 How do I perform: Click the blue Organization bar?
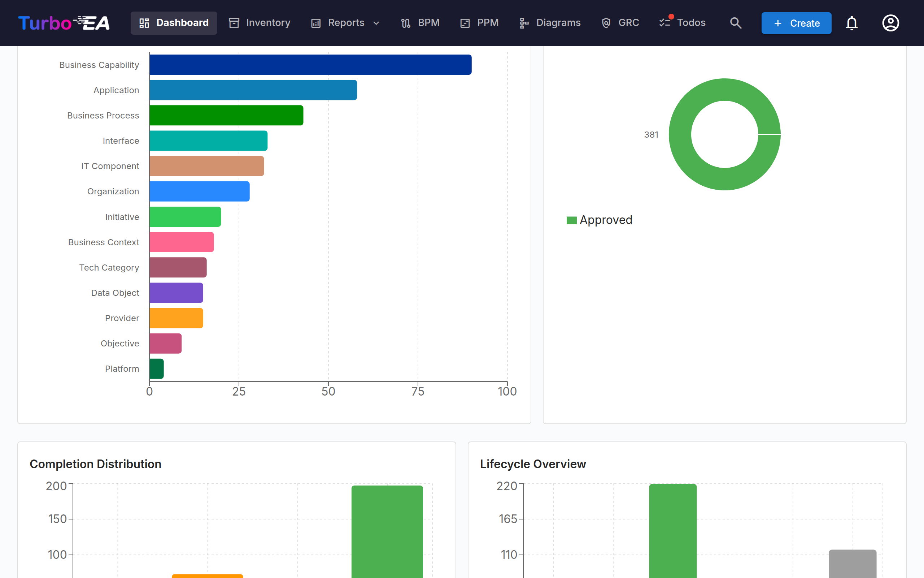[199, 191]
